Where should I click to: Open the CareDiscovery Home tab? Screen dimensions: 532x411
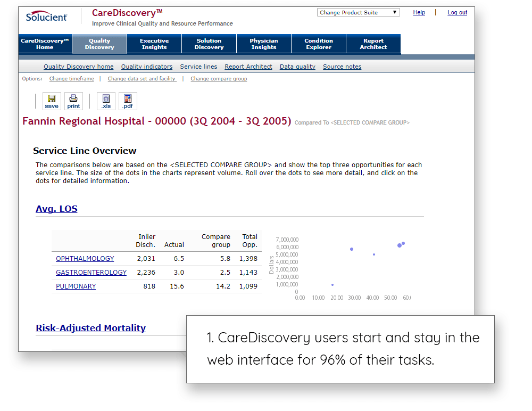45,44
